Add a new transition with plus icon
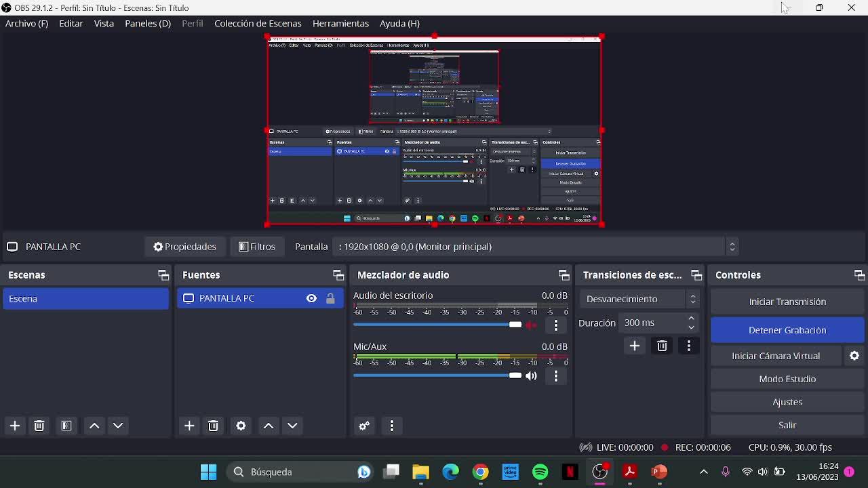 click(x=635, y=346)
